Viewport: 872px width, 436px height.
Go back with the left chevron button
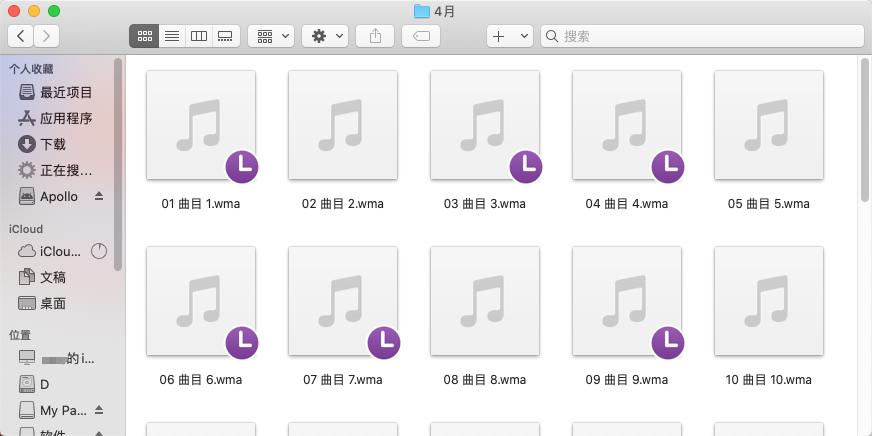point(21,36)
